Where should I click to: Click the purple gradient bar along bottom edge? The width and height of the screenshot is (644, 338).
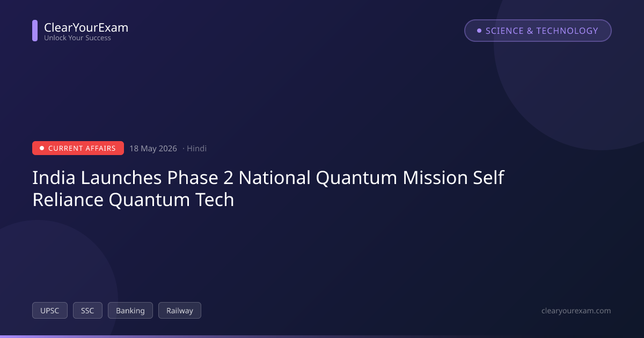tap(322, 336)
